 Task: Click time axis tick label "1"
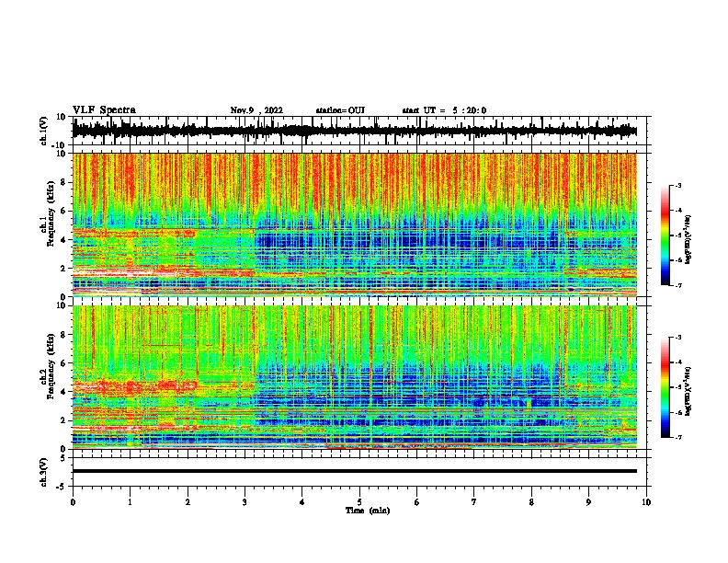(x=131, y=502)
